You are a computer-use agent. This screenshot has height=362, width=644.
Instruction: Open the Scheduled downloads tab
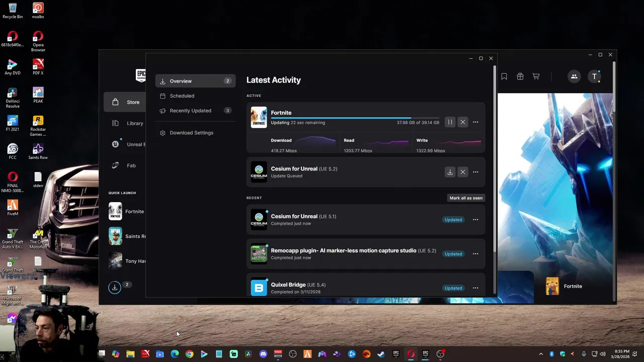click(195, 96)
